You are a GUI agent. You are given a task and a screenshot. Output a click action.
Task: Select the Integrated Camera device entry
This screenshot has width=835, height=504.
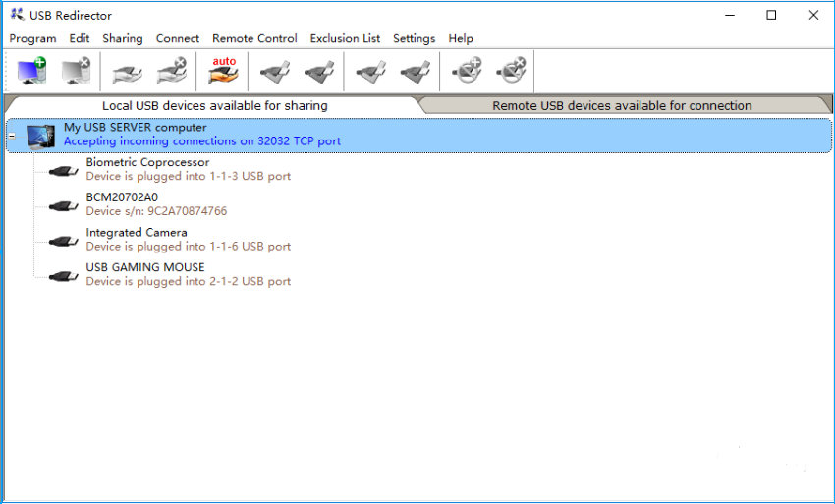(x=137, y=233)
